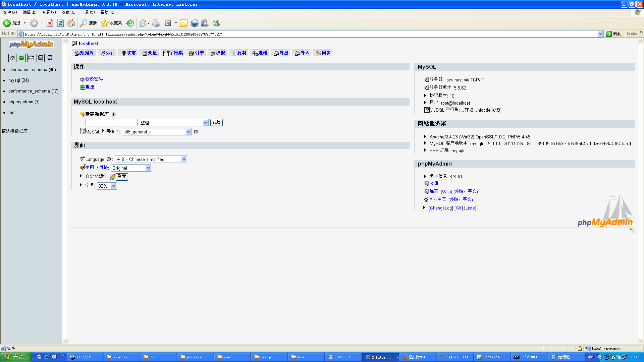This screenshot has width=644, height=362.
Task: Open the Mail button dropdown arrow
Action: 148,23
